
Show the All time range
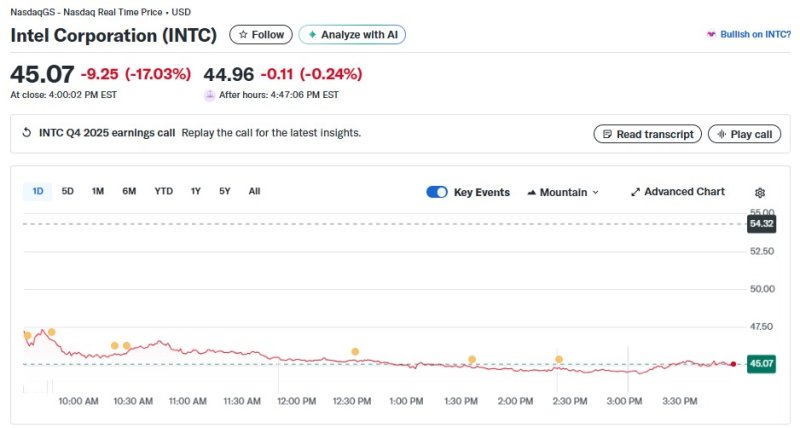[254, 191]
